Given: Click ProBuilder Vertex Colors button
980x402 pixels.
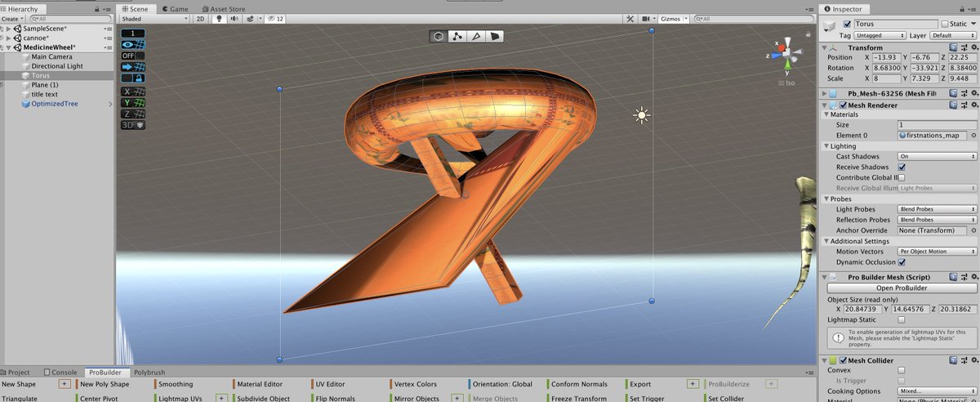Looking at the screenshot, I should tap(415, 384).
